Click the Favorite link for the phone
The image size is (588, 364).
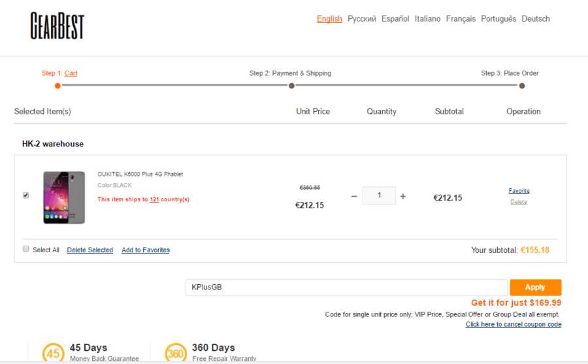pyautogui.click(x=519, y=191)
